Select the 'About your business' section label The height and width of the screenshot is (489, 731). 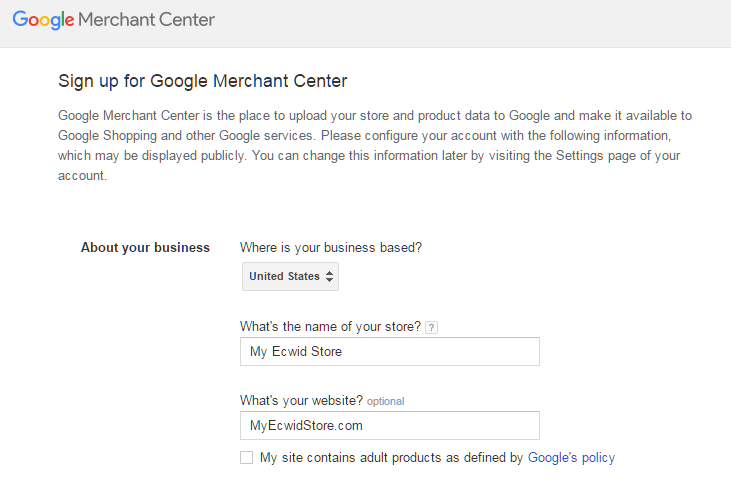point(145,248)
